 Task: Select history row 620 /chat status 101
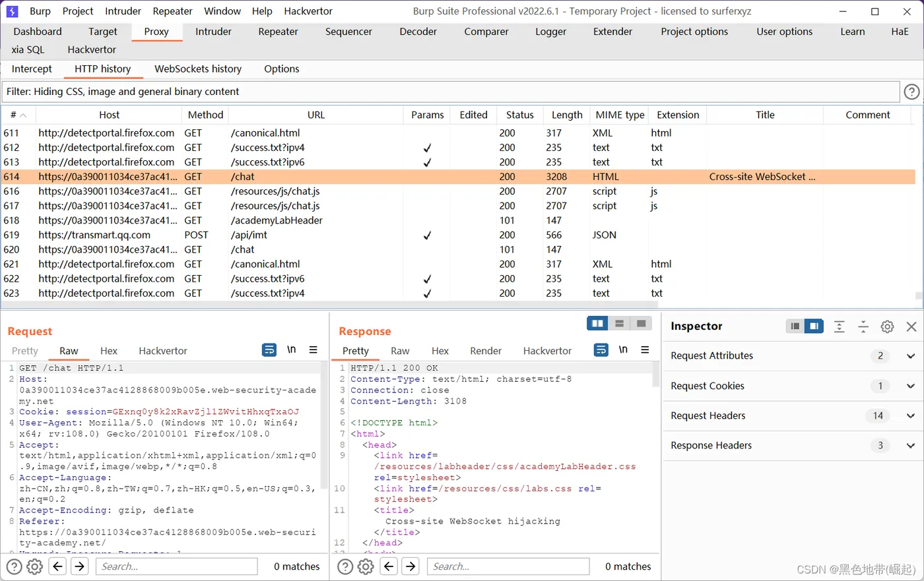pos(458,249)
